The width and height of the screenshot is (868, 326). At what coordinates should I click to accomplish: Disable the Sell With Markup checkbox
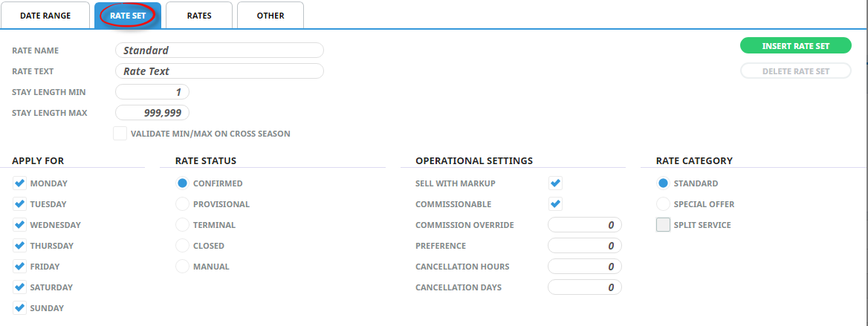point(555,183)
